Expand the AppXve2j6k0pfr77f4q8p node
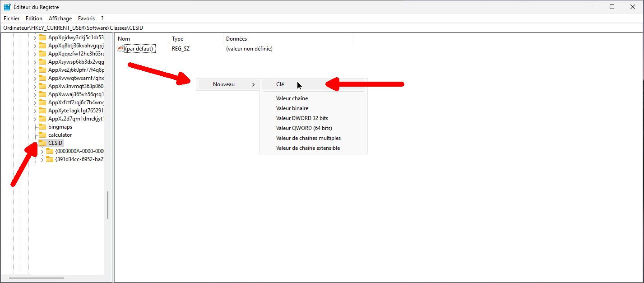 click(35, 70)
